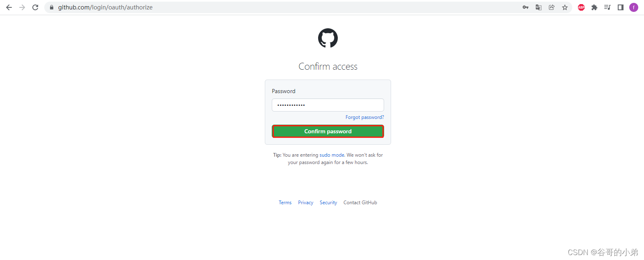
Task: Toggle the browser side panel
Action: pos(621,7)
